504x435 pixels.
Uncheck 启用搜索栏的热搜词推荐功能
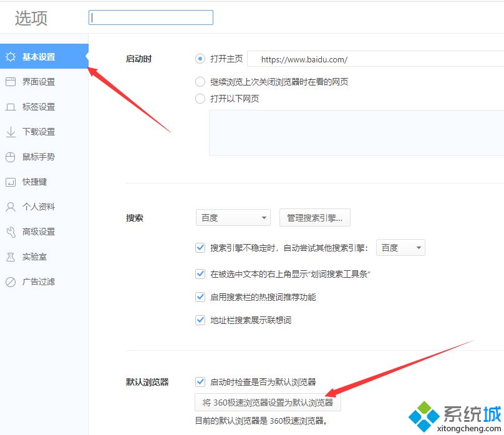click(x=200, y=297)
